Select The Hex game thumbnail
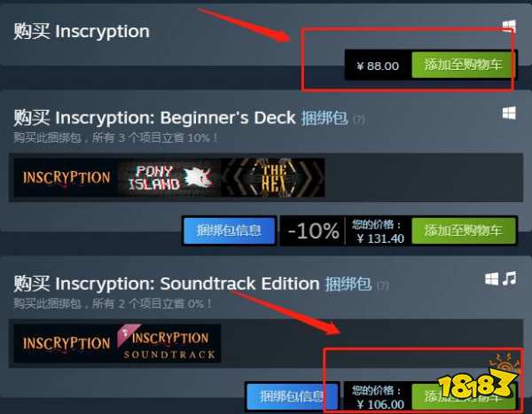Screen dimensions: 532x414 click(x=273, y=177)
